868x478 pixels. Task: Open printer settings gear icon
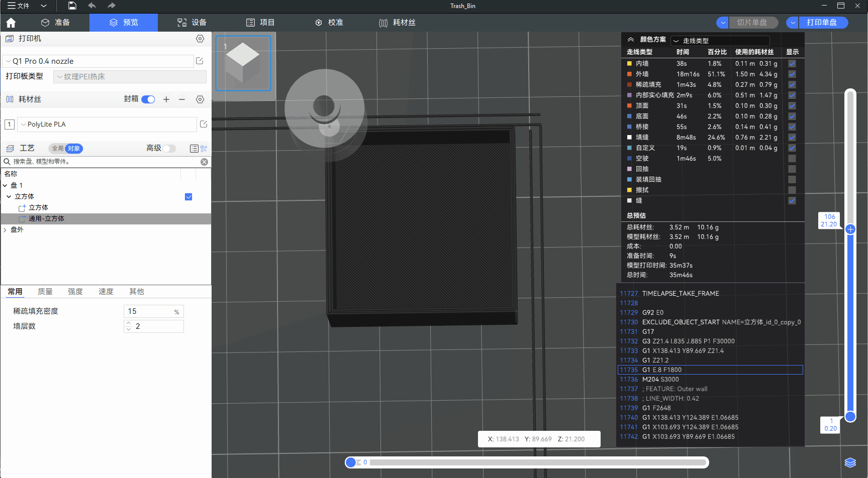(200, 39)
